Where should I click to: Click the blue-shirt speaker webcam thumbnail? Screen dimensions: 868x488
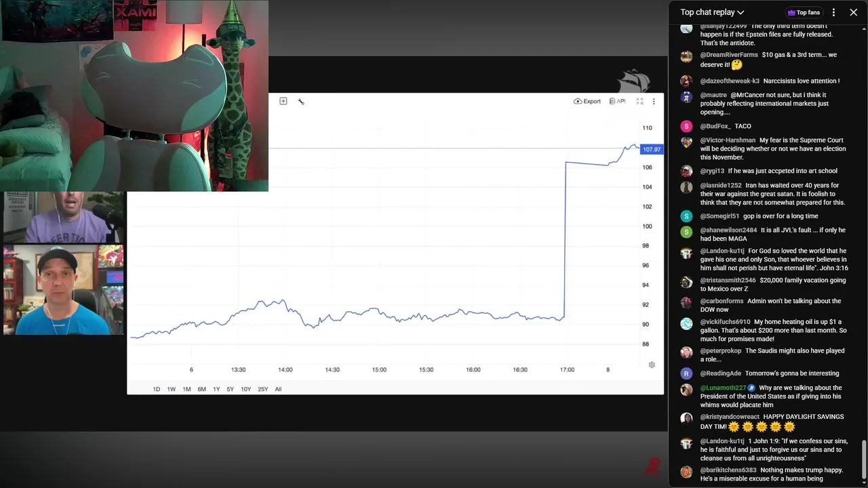pyautogui.click(x=64, y=290)
